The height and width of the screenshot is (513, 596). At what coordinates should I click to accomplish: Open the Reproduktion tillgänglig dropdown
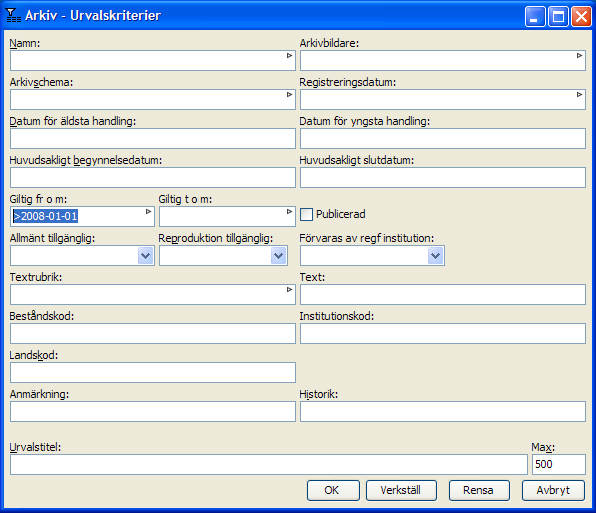coord(279,256)
